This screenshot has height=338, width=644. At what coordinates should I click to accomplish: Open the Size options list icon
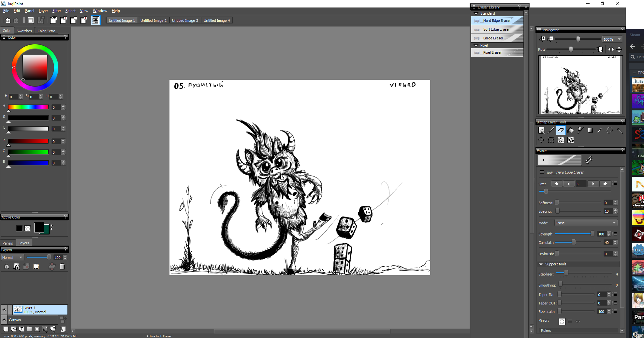click(x=615, y=184)
